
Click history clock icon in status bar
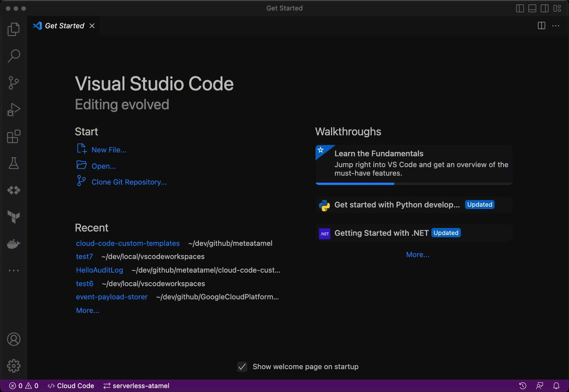click(523, 386)
